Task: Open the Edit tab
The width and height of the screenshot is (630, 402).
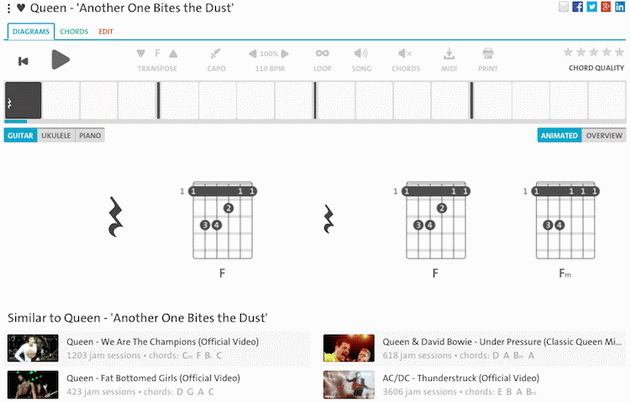Action: 106,31
